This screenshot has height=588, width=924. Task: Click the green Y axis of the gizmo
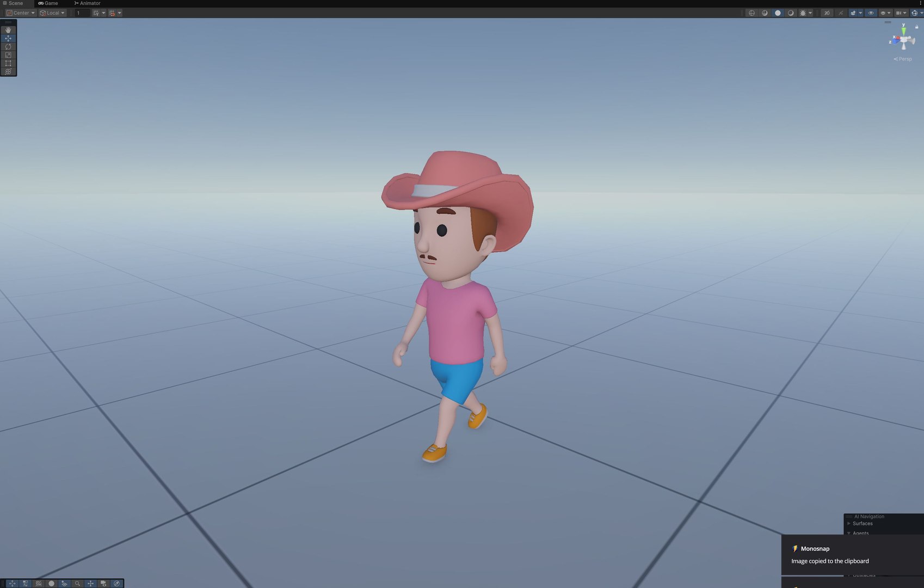pyautogui.click(x=904, y=30)
